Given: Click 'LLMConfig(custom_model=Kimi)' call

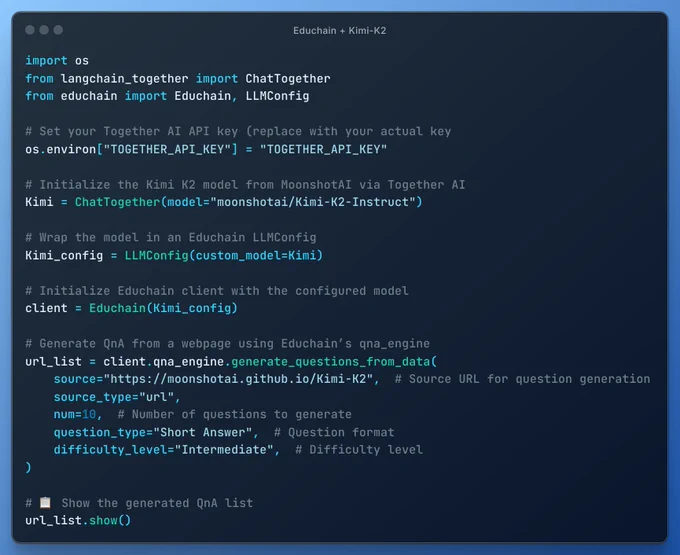Looking at the screenshot, I should coord(224,255).
